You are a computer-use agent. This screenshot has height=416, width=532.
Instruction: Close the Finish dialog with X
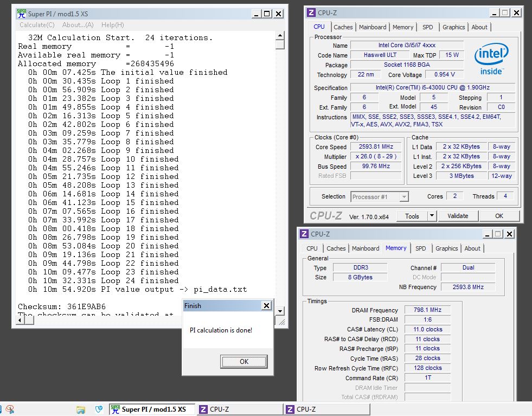point(267,306)
